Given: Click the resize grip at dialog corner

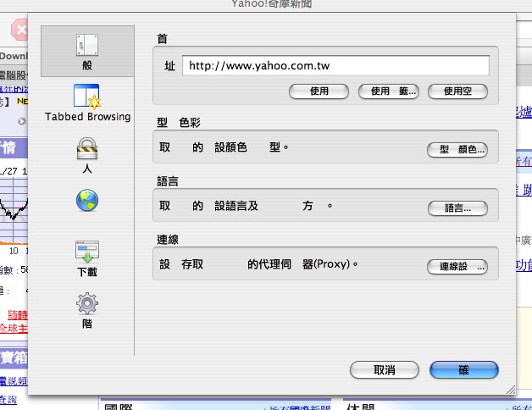Looking at the screenshot, I should click(509, 389).
